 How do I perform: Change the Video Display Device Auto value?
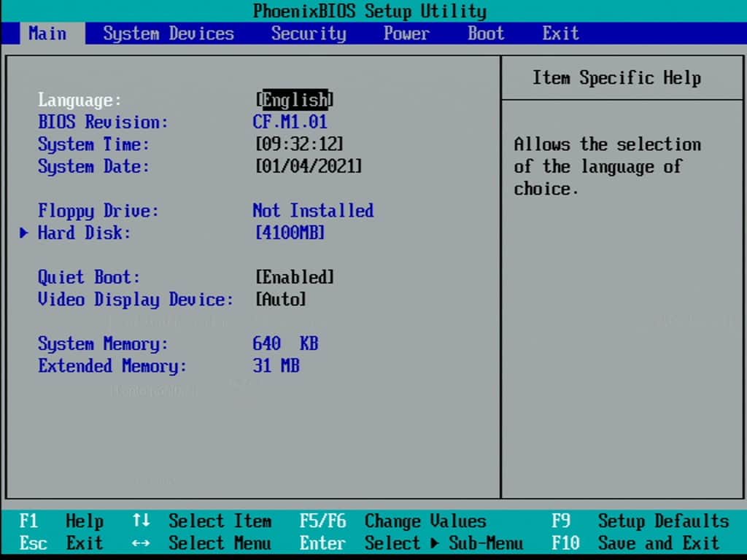tap(281, 300)
